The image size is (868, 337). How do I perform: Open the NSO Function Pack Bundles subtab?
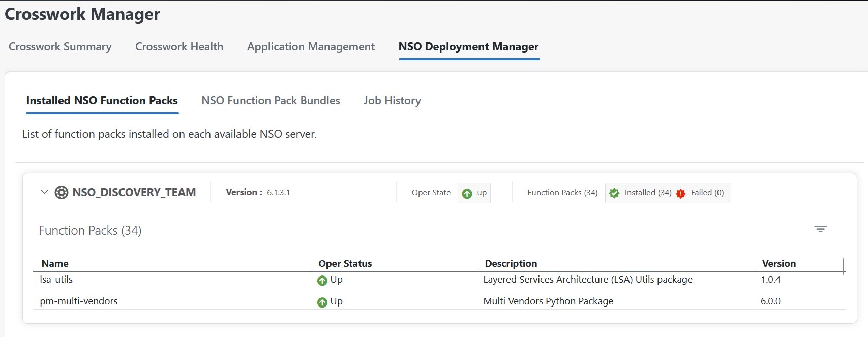(271, 100)
